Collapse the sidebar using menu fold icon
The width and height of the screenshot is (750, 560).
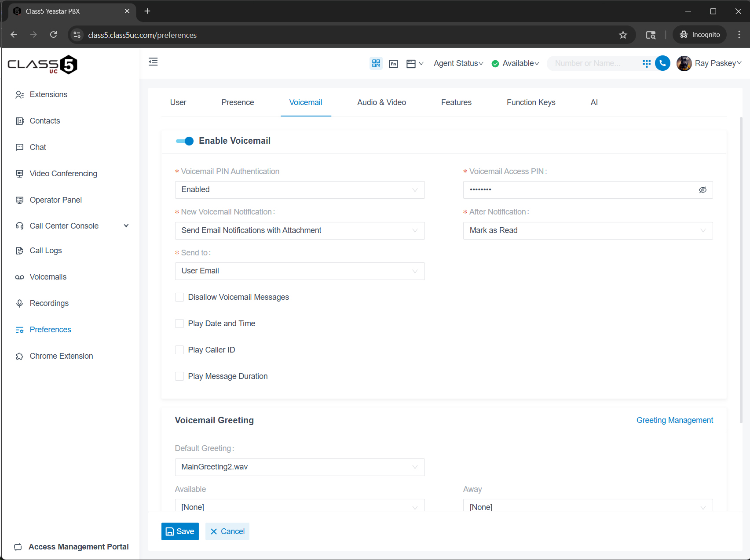pos(153,62)
